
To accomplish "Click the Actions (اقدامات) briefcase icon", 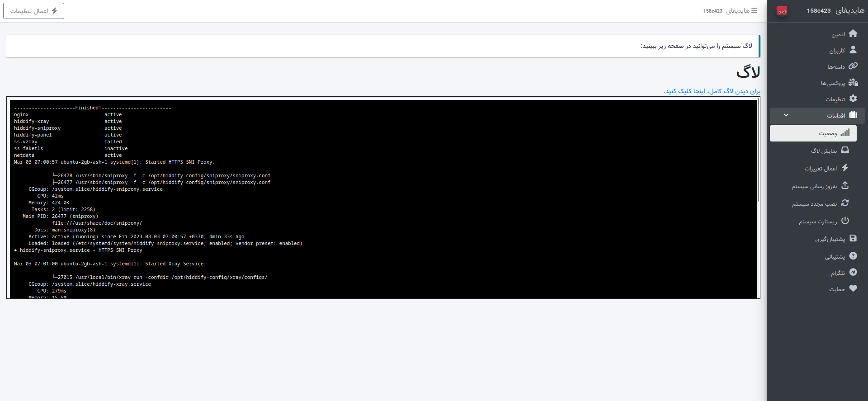I will point(853,115).
